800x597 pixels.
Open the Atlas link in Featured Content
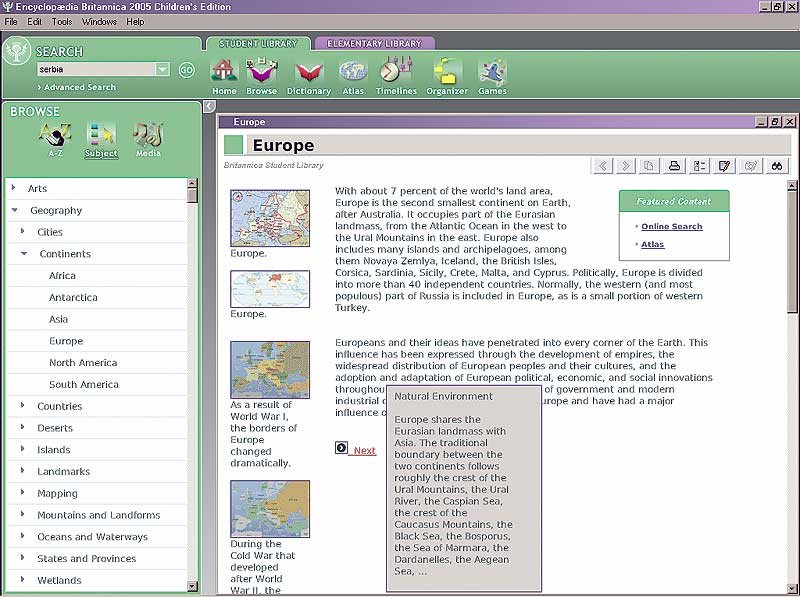[x=653, y=244]
